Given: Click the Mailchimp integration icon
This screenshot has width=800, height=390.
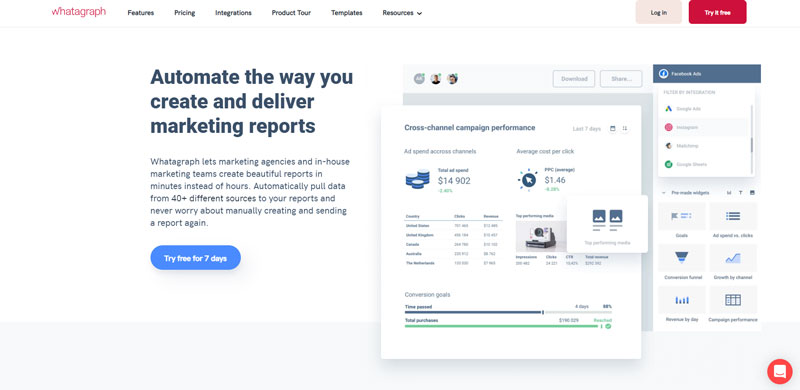Looking at the screenshot, I should tap(668, 146).
